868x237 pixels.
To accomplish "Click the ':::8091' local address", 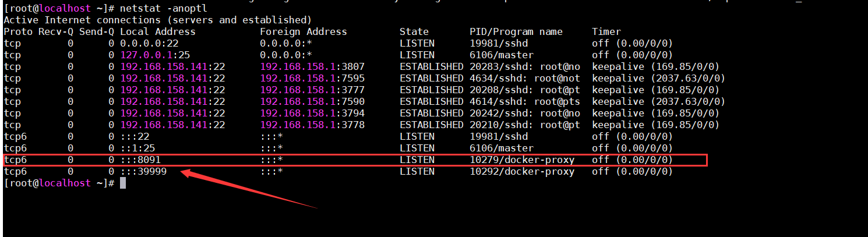I will pos(140,160).
